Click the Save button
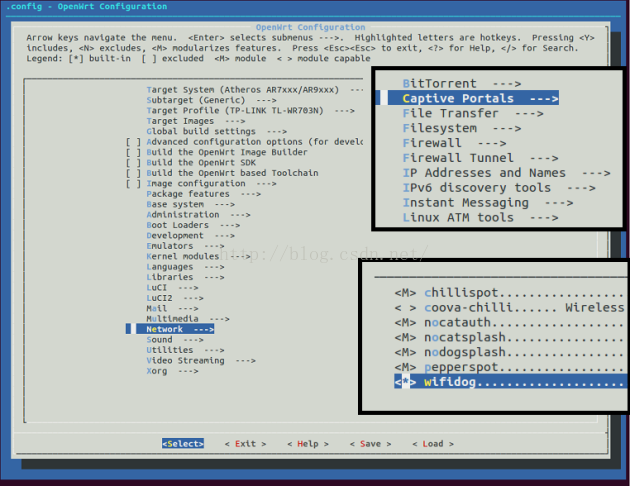 pyautogui.click(x=369, y=444)
